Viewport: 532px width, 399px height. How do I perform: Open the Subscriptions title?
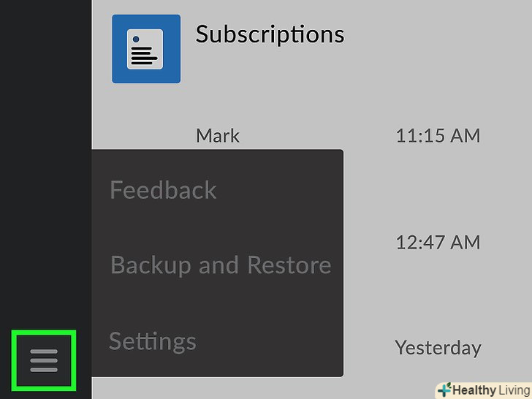[x=270, y=34]
